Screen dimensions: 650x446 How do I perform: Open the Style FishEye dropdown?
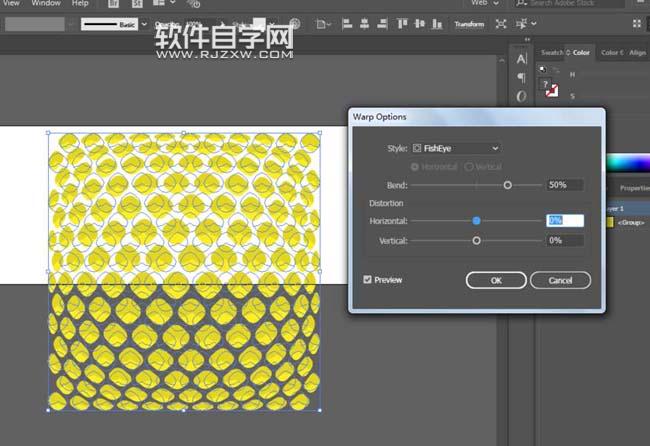point(456,148)
